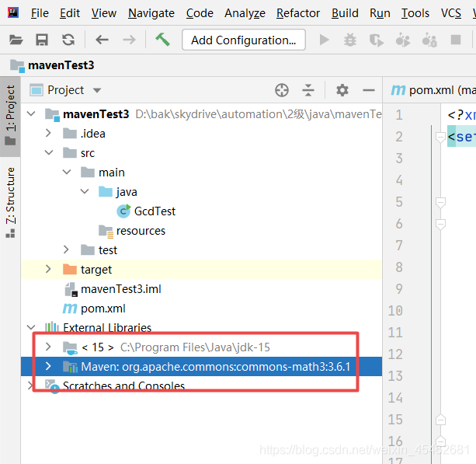The image size is (476, 464).
Task: Open the Edit menu
Action: pyautogui.click(x=70, y=13)
